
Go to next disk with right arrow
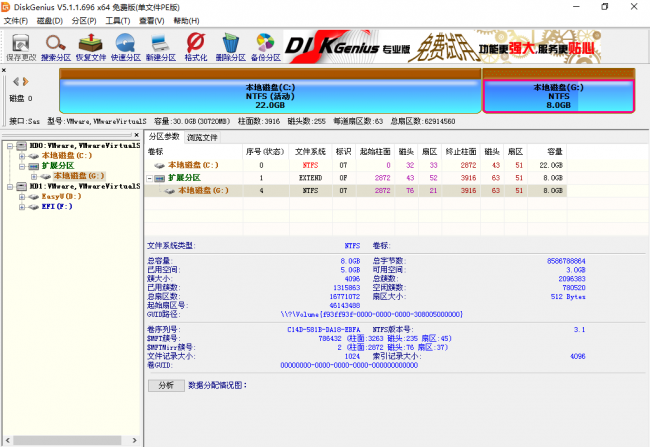26,81
